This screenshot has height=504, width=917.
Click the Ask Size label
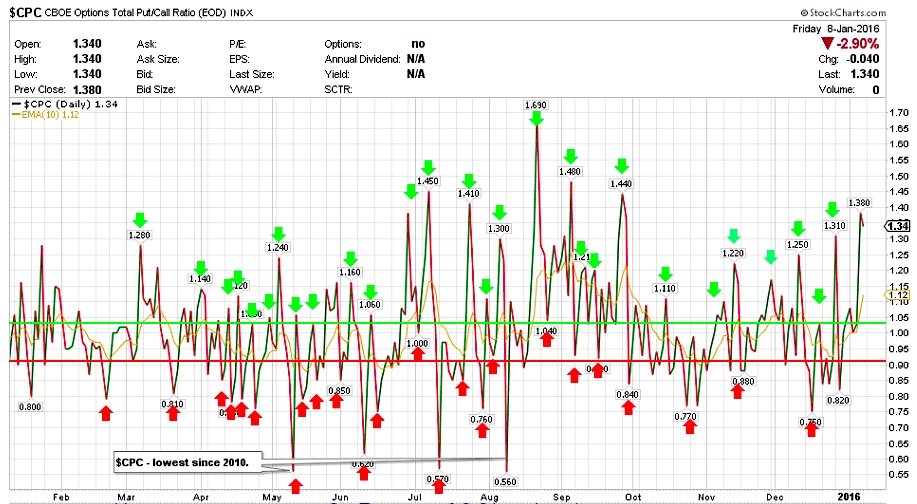click(x=158, y=59)
